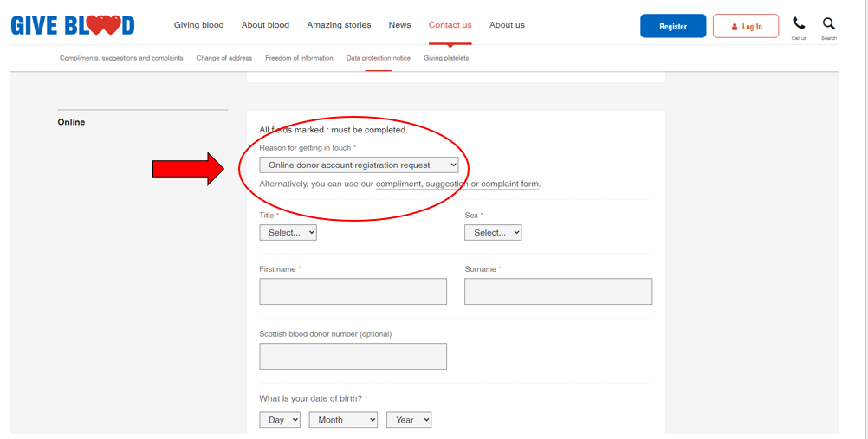This screenshot has width=868, height=439.
Task: Open the Title select dropdown
Action: coord(288,232)
